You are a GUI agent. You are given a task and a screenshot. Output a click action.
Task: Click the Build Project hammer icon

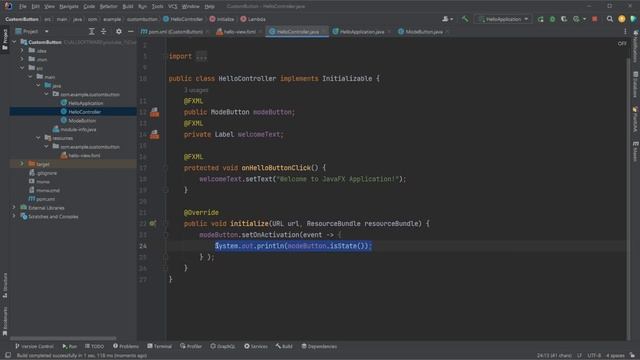click(x=465, y=19)
